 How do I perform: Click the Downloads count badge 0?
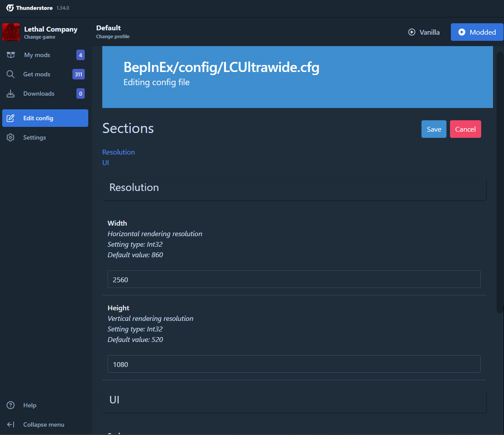[x=80, y=93]
